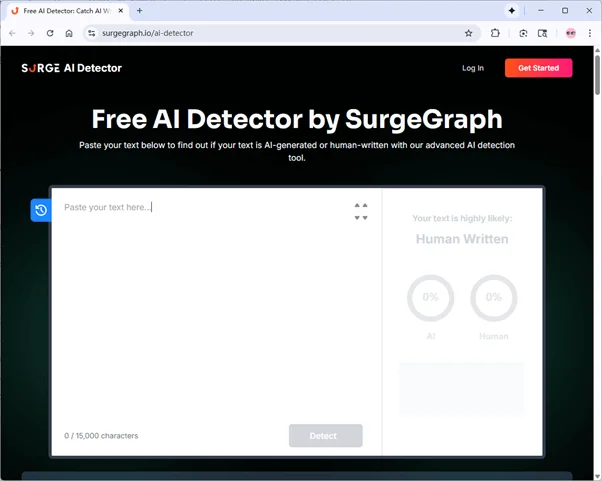Navigate forward in browser history
Screen dimensions: 602x481
tap(31, 33)
